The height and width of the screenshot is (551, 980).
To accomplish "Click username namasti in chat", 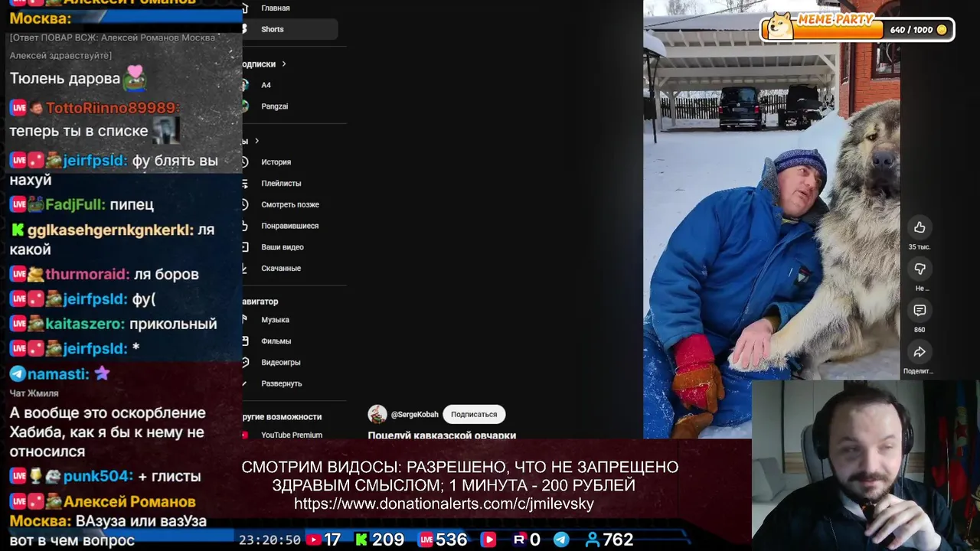I will [58, 373].
